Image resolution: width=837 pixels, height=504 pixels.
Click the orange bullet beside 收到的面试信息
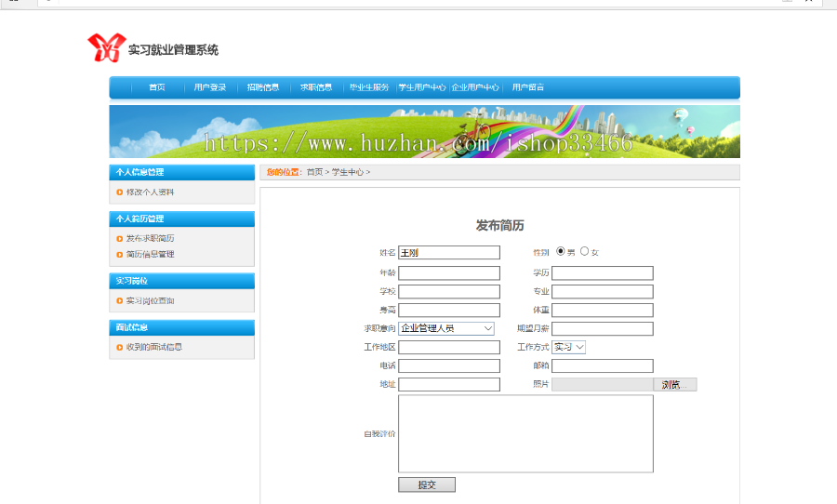pyautogui.click(x=120, y=348)
